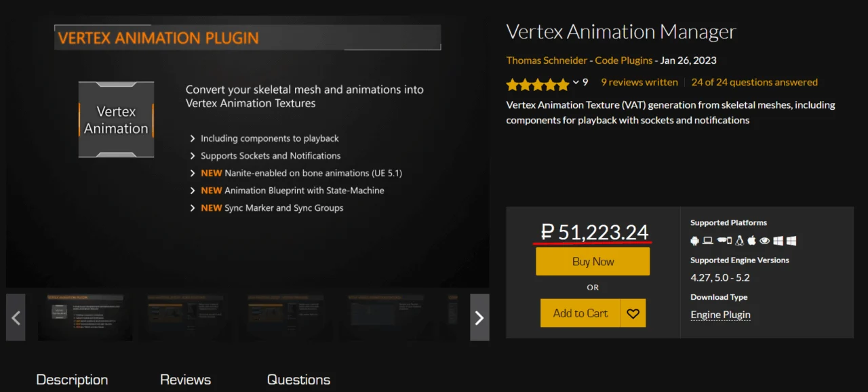Click Add to Cart

click(x=580, y=313)
